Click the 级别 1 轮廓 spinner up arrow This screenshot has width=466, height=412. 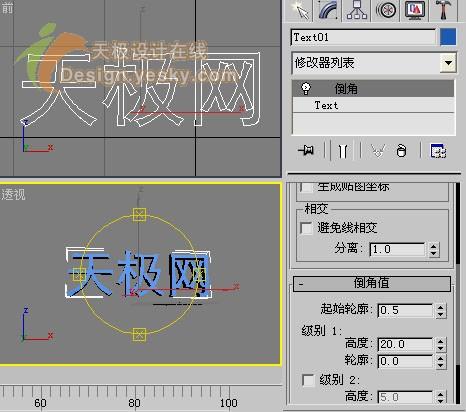440,358
